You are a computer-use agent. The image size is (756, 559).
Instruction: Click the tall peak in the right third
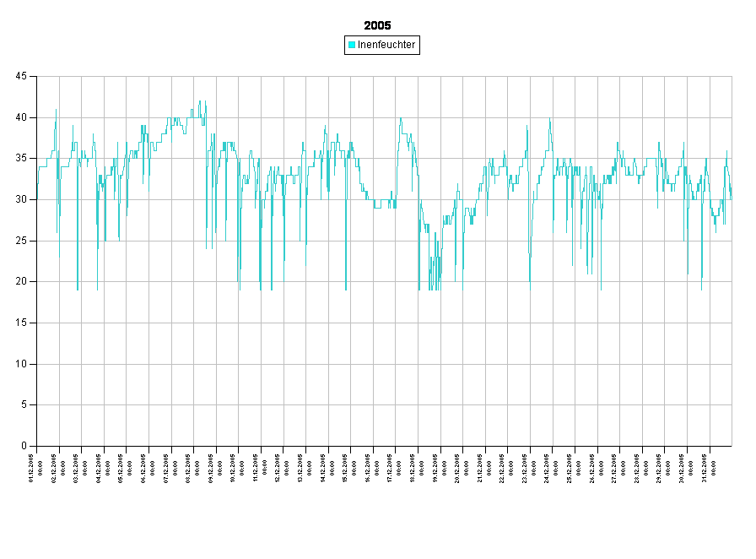[x=550, y=119]
